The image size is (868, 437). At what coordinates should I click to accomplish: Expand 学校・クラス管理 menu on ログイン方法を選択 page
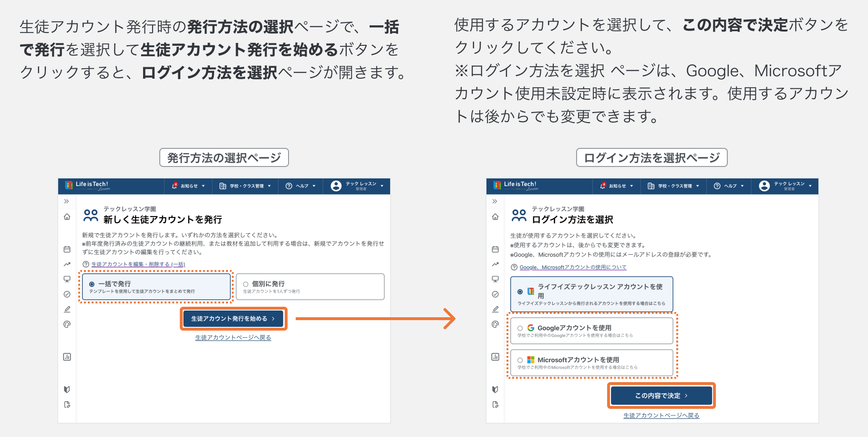pos(673,186)
